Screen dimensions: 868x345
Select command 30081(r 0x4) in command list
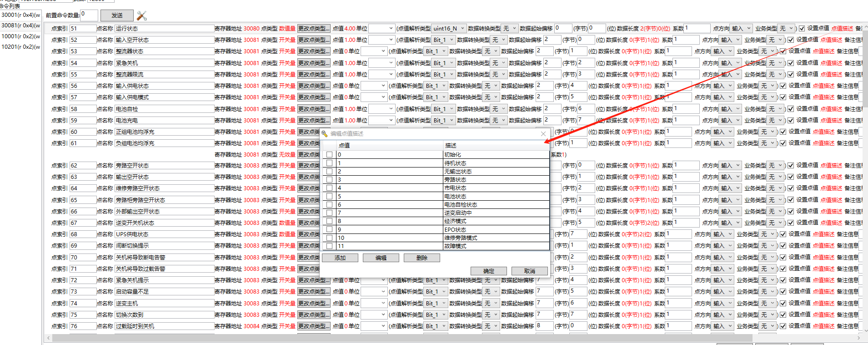click(x=20, y=25)
